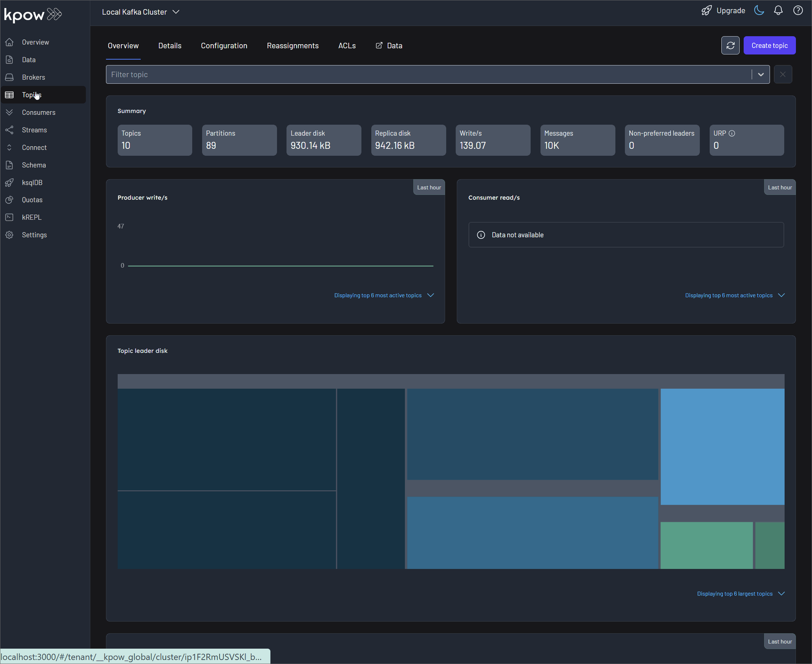Click the URP info icon
The height and width of the screenshot is (664, 812).
[732, 133]
